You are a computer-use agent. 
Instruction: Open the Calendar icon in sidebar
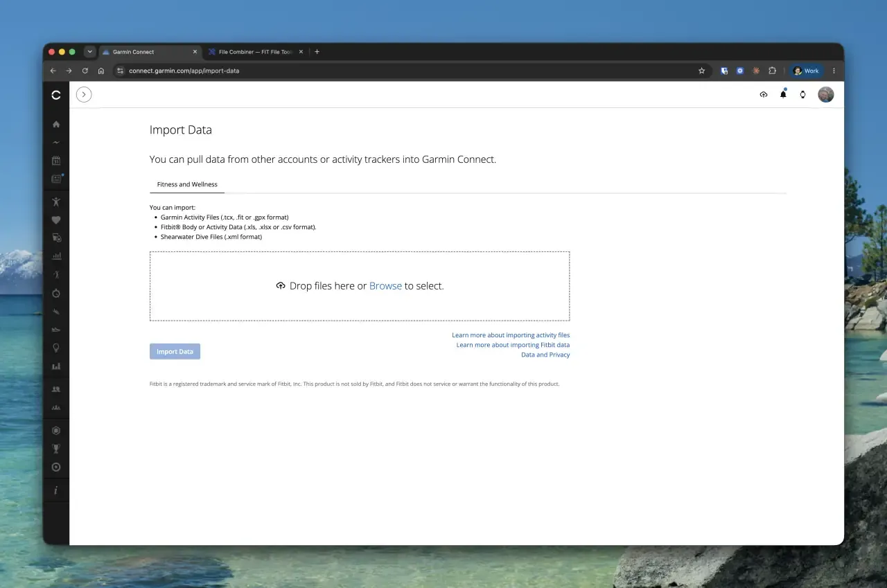(56, 160)
